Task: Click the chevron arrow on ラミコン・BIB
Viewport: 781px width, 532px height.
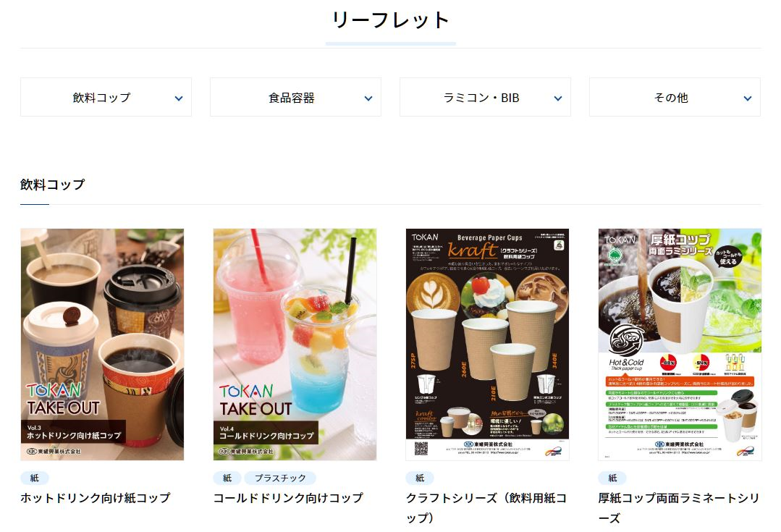Action: coord(558,98)
